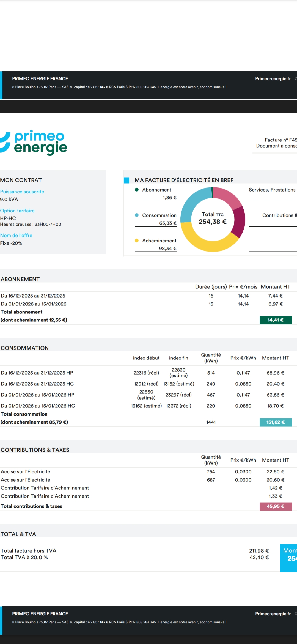Screen dimensions: 297x644
Task: Select the 'index fin' column header
Action: [x=179, y=358]
